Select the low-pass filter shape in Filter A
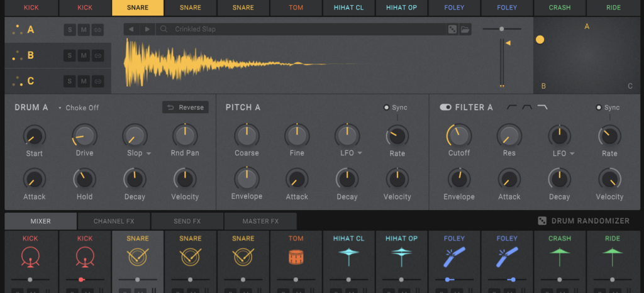 (x=542, y=107)
